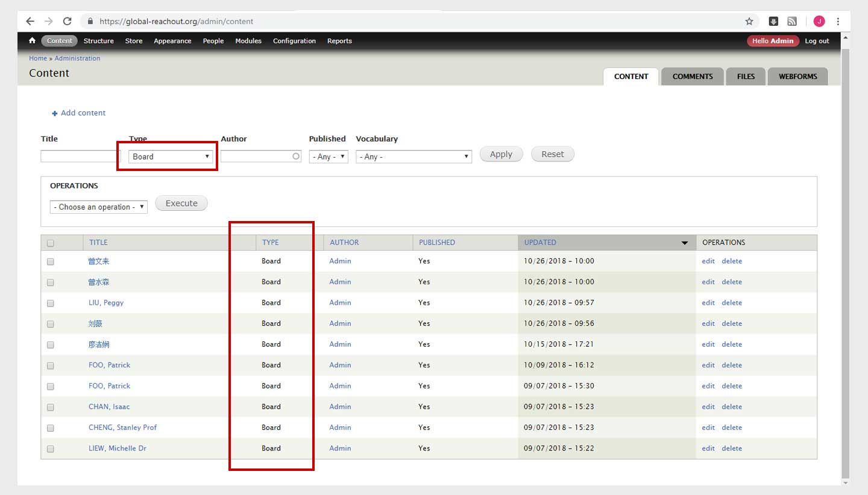
Task: Open the Choose an operation dropdown
Action: tap(98, 207)
